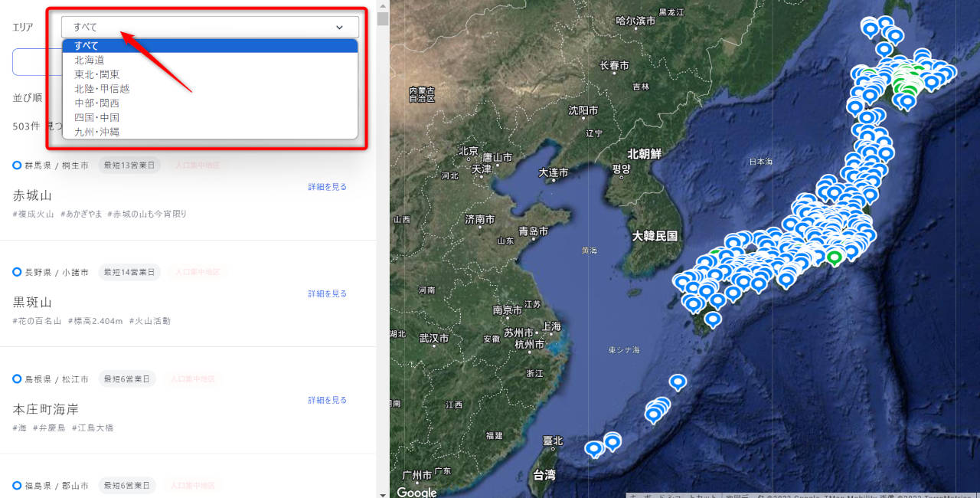
Task: Select the westernmost blue pin near Taiwan
Action: click(x=594, y=448)
